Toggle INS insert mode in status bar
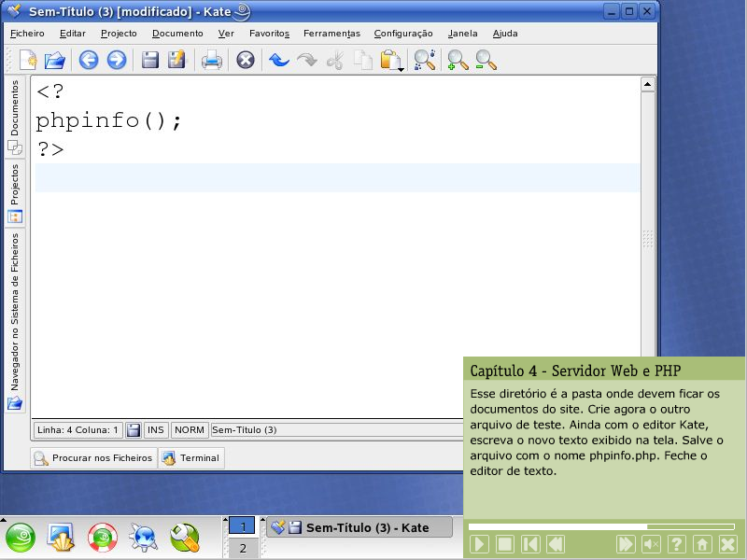This screenshot has width=747, height=560. coord(155,430)
